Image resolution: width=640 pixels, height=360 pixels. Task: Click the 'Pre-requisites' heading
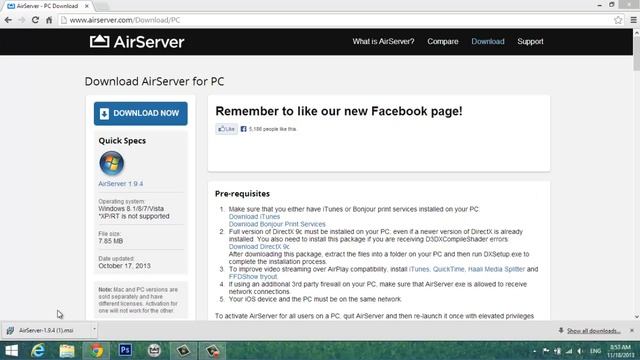coord(242,194)
